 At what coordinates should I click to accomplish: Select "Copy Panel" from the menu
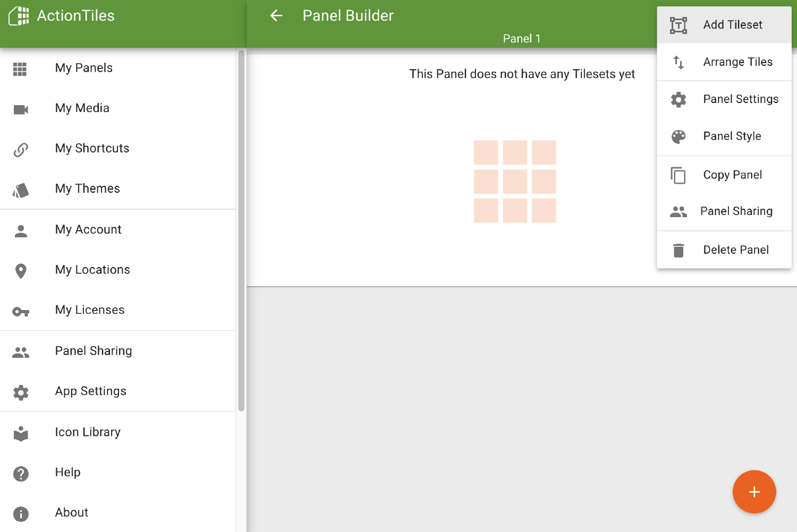[x=732, y=174]
